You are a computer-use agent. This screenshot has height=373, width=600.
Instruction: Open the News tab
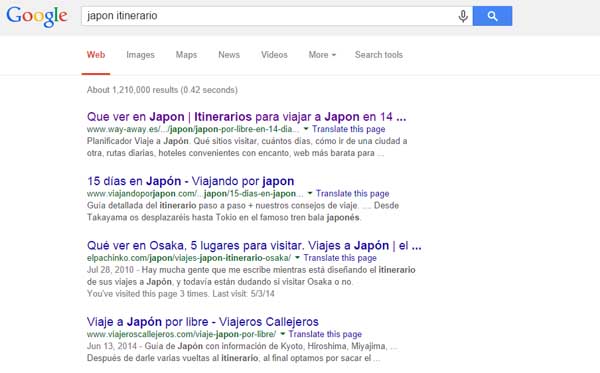coord(229,55)
